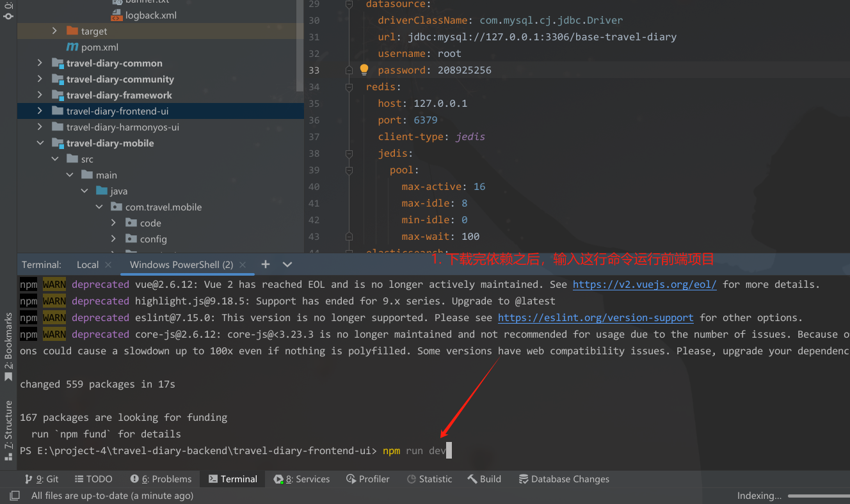850x504 pixels.
Task: Open the 9: Git tool window
Action: pos(42,479)
